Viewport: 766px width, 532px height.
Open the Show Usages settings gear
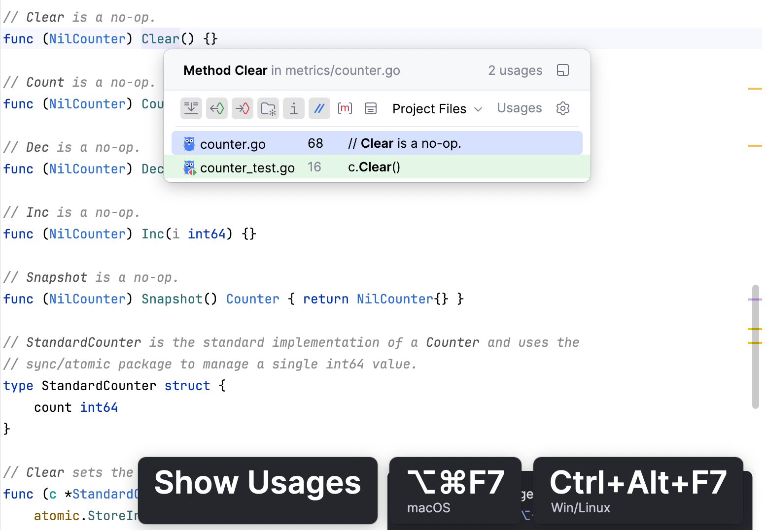click(563, 108)
